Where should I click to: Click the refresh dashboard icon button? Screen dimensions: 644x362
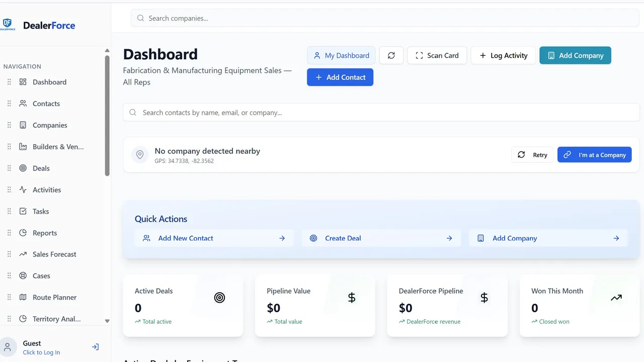pos(391,55)
